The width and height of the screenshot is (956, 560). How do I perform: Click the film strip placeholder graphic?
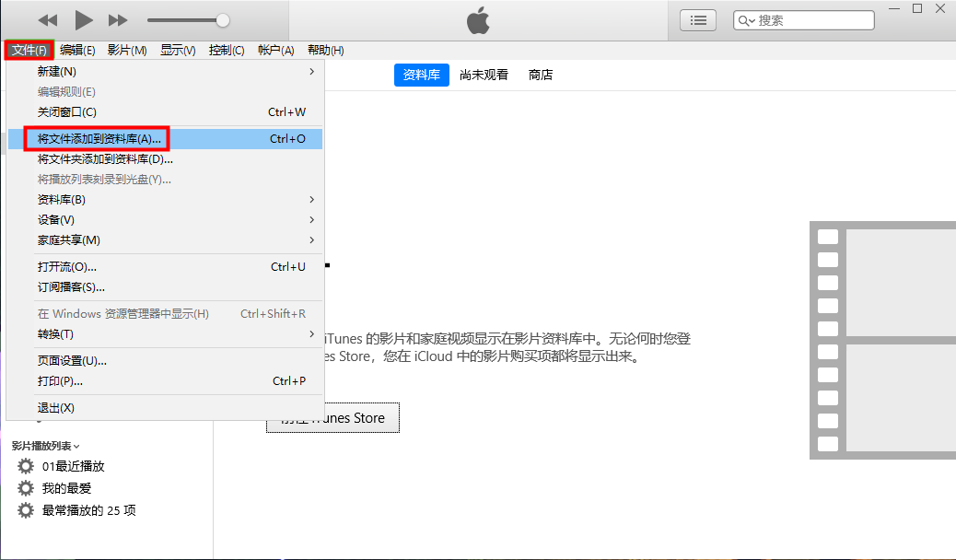883,341
